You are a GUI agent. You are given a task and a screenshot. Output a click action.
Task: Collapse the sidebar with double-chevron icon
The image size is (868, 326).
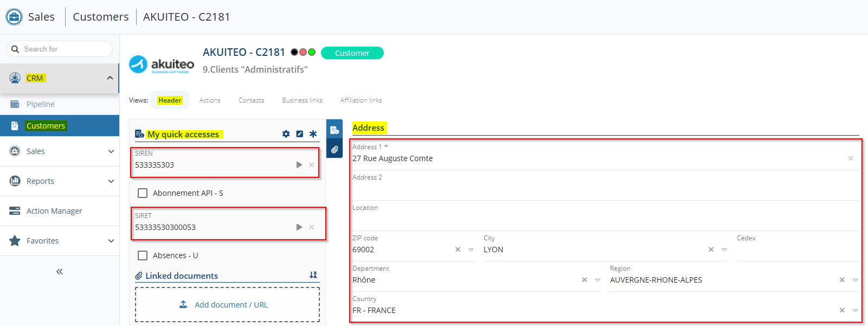click(x=60, y=272)
